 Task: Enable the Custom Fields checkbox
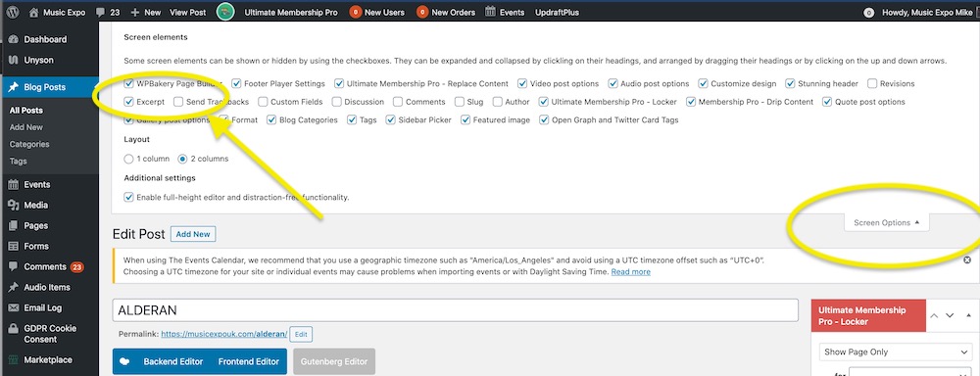(x=263, y=102)
